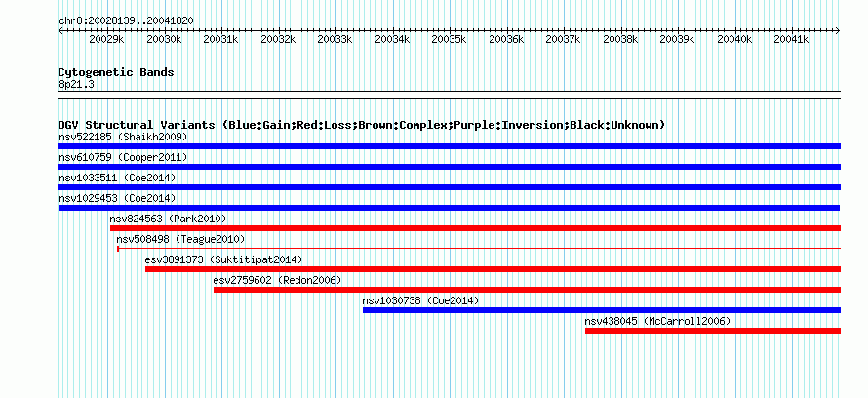The width and height of the screenshot is (868, 398).
Task: Click the esv3891373 (Suktitipat2014) label
Action: click(223, 259)
